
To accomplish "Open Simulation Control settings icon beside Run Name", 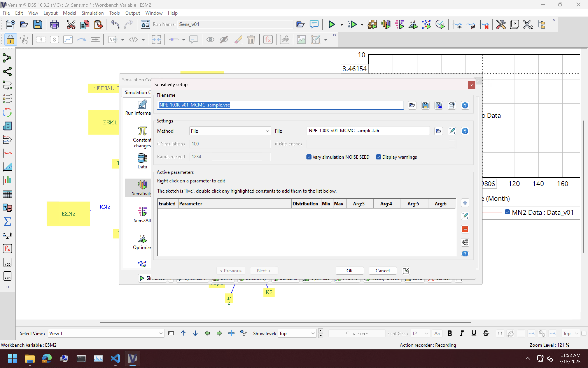I will 145,24.
